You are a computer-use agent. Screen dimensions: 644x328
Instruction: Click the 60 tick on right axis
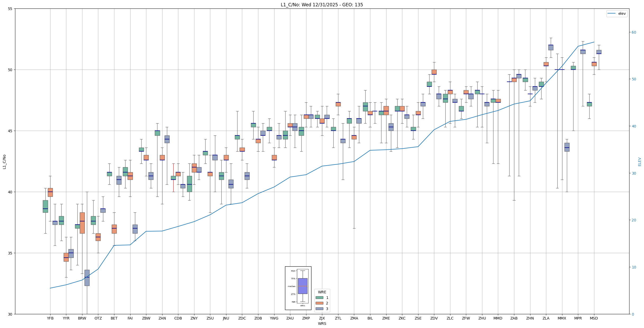[x=634, y=32]
